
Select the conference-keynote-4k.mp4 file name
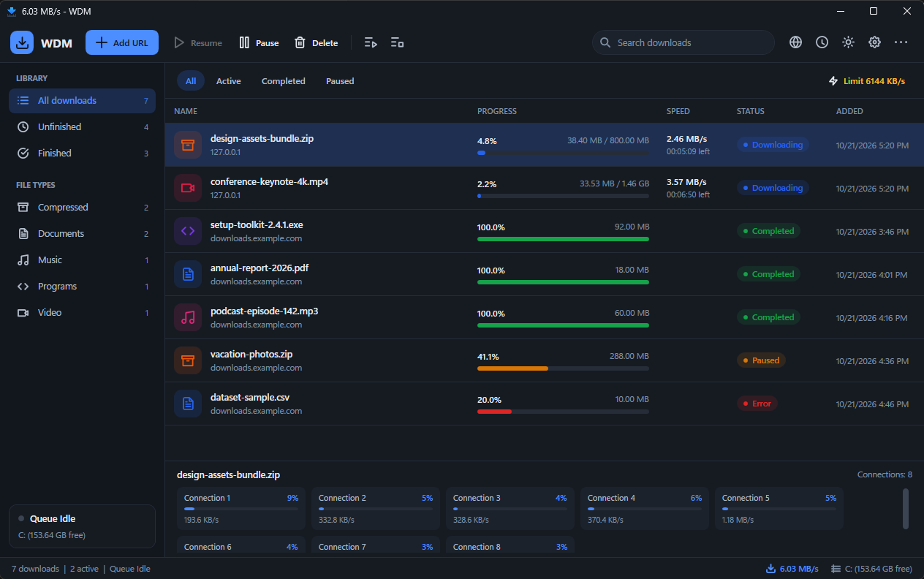pyautogui.click(x=269, y=181)
